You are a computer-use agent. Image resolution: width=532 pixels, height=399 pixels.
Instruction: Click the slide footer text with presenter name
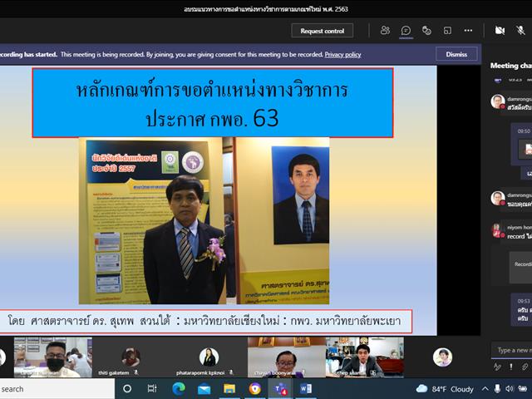204,321
